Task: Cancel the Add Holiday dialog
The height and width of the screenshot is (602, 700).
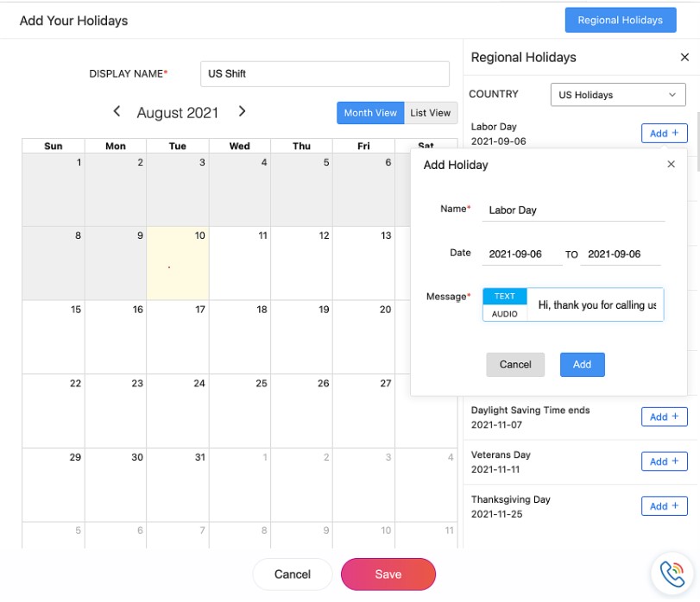Action: (515, 364)
